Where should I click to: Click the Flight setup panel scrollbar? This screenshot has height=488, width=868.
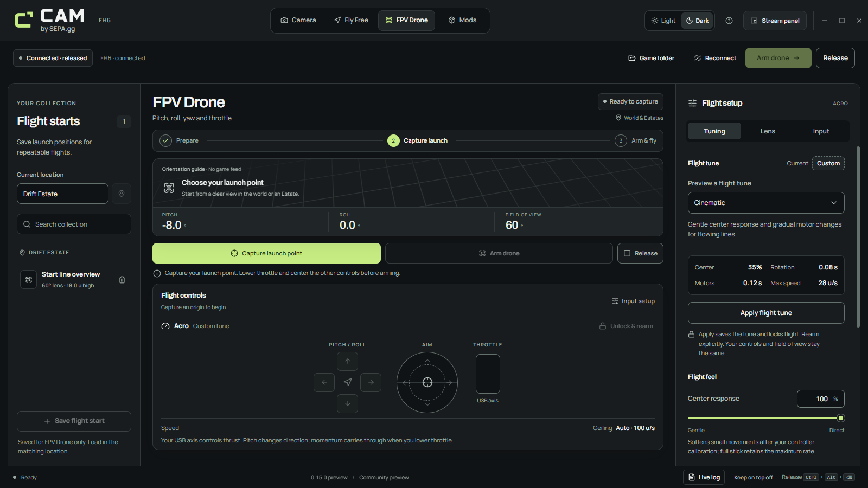[858, 237]
